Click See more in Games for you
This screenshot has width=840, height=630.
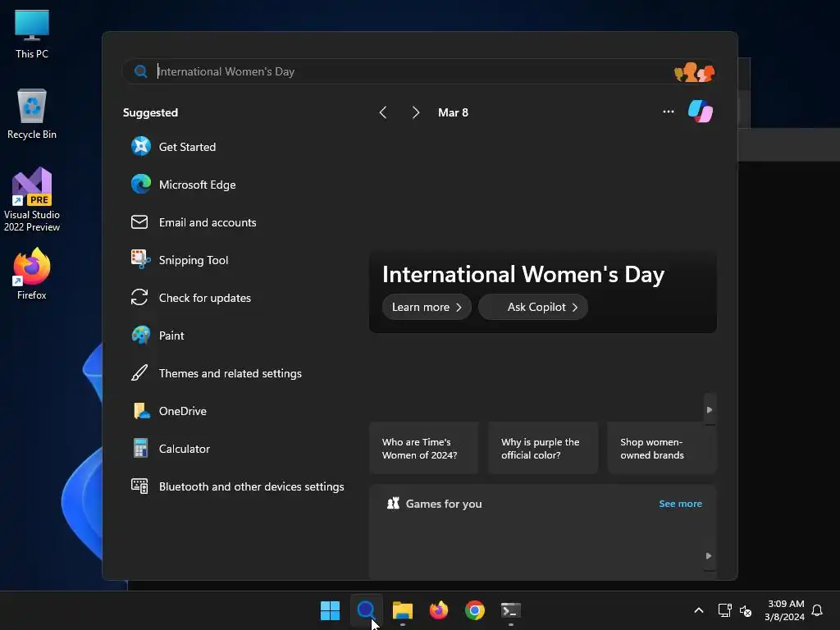tap(680, 504)
